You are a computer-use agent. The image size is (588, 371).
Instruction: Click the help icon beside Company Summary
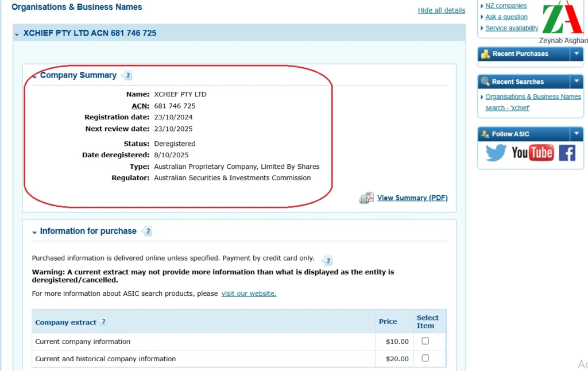coord(127,75)
